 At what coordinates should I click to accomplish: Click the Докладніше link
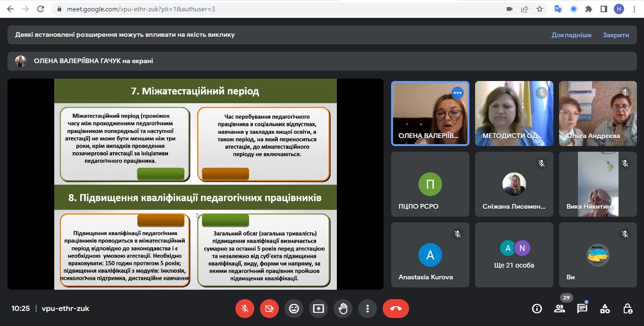(571, 35)
